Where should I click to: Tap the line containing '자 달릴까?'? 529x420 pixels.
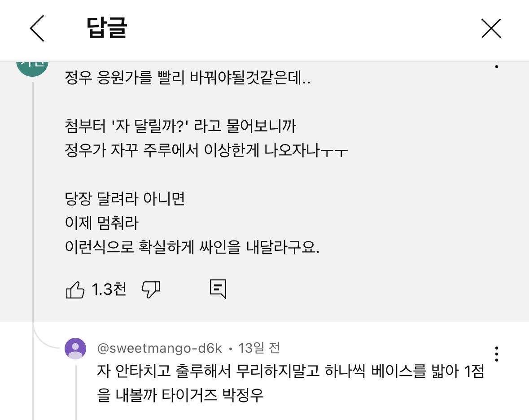click(180, 126)
